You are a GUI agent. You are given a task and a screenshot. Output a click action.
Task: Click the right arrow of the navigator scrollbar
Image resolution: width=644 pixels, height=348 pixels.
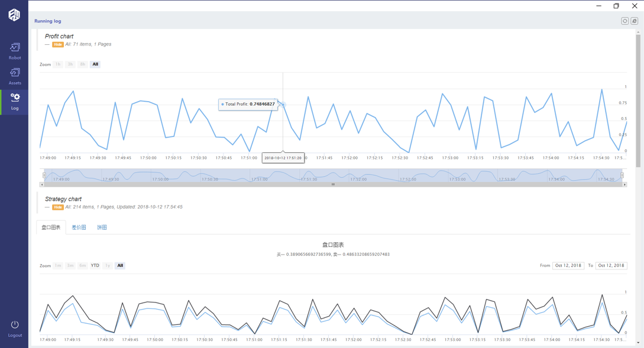[x=624, y=185]
